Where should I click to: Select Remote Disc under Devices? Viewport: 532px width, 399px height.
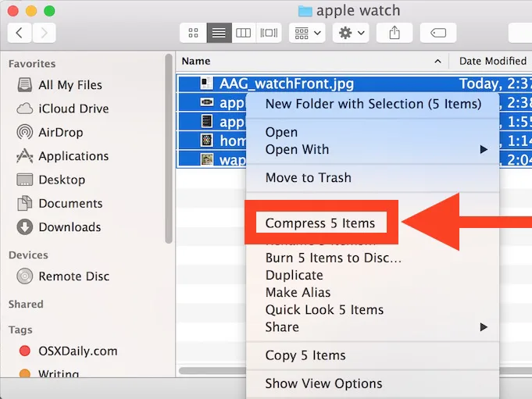[63, 276]
